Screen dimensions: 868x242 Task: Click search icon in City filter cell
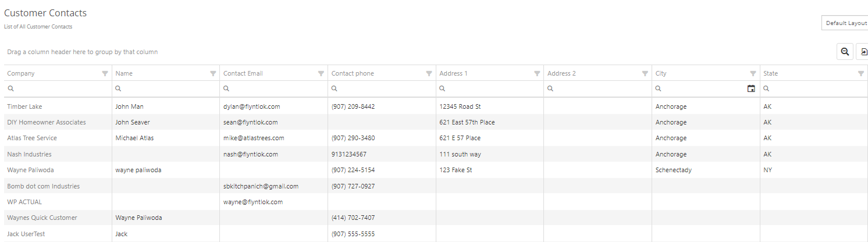click(659, 89)
